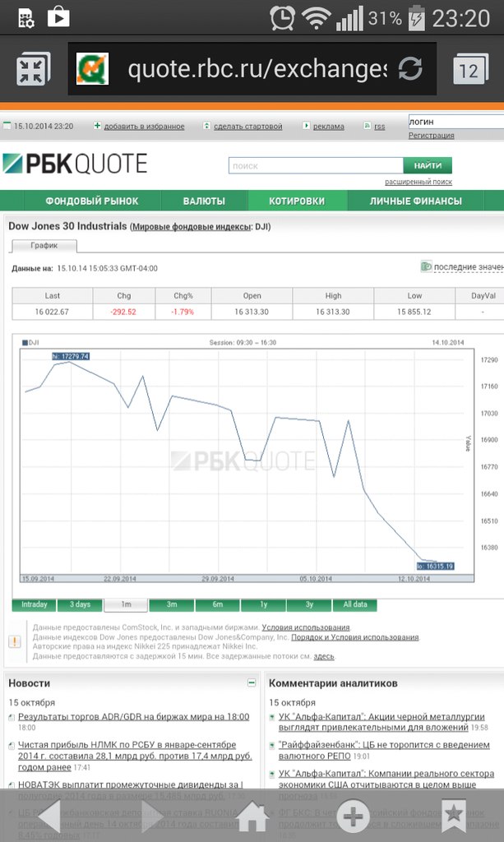
Task: Open Мировые фондовые индексы link
Action: point(191,227)
